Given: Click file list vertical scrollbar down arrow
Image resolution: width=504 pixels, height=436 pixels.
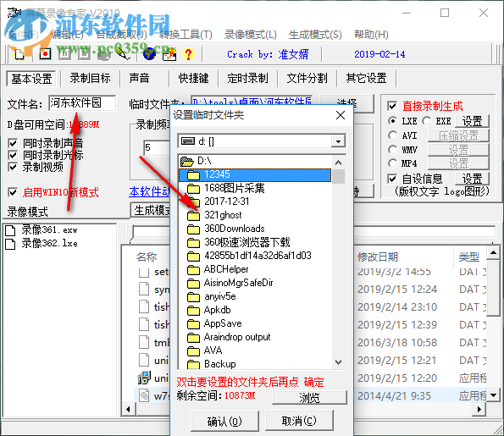Looking at the screenshot, I should click(x=493, y=395).
